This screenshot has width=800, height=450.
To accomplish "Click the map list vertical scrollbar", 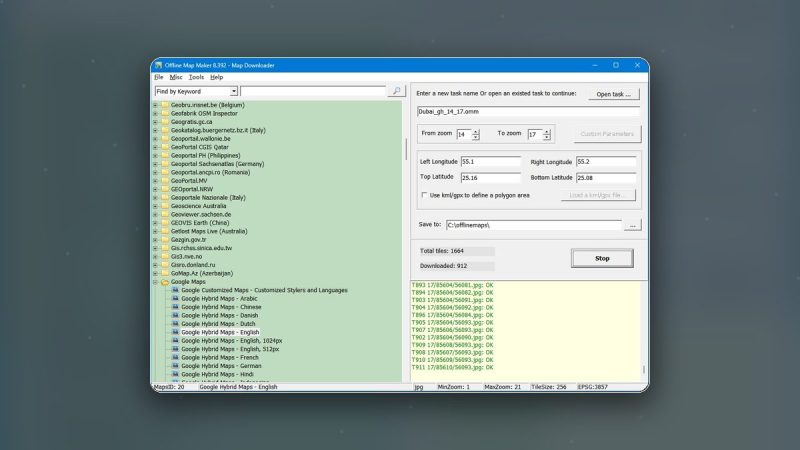I will point(406,149).
